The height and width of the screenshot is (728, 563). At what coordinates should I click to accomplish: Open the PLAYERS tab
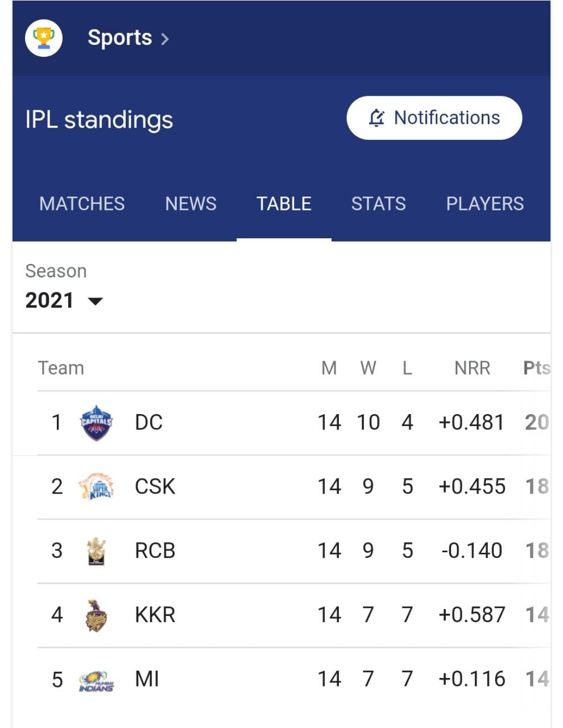pyautogui.click(x=485, y=204)
